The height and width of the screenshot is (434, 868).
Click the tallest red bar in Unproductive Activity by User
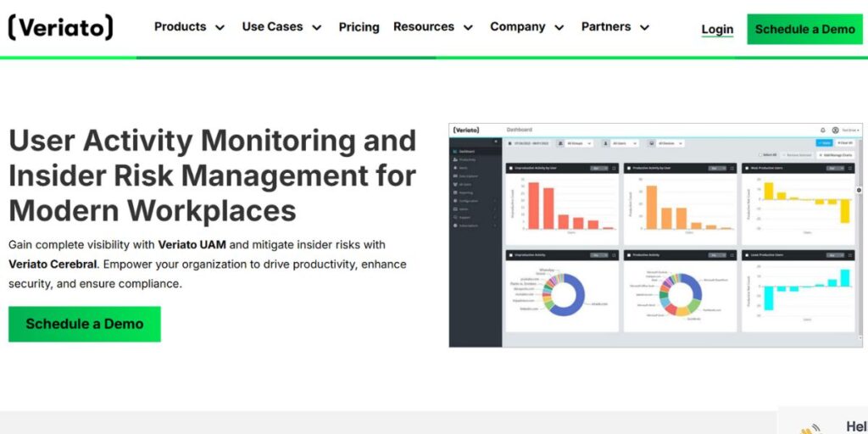[x=534, y=205]
